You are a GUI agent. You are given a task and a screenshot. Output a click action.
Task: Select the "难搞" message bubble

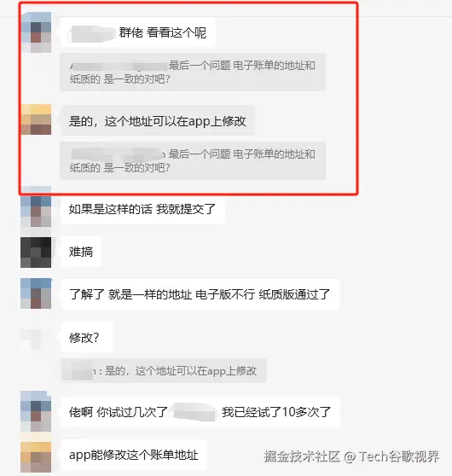(x=81, y=252)
